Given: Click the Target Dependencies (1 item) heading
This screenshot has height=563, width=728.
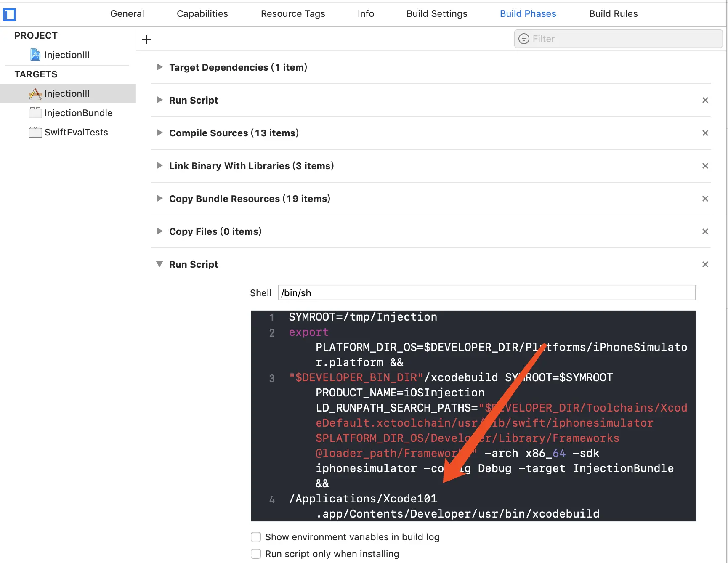Looking at the screenshot, I should 238,67.
